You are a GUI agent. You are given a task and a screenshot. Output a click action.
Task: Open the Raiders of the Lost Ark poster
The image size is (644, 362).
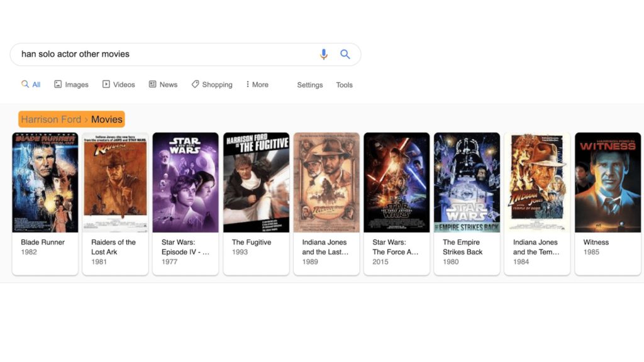(116, 182)
